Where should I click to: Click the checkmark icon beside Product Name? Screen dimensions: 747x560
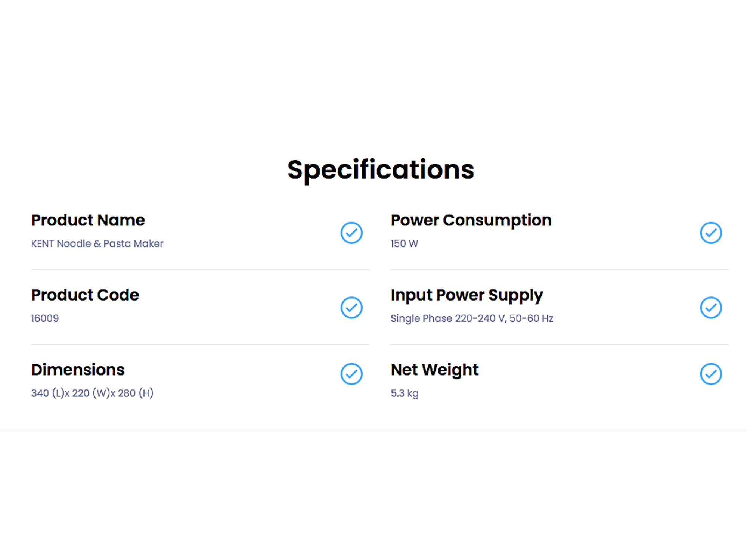click(351, 233)
